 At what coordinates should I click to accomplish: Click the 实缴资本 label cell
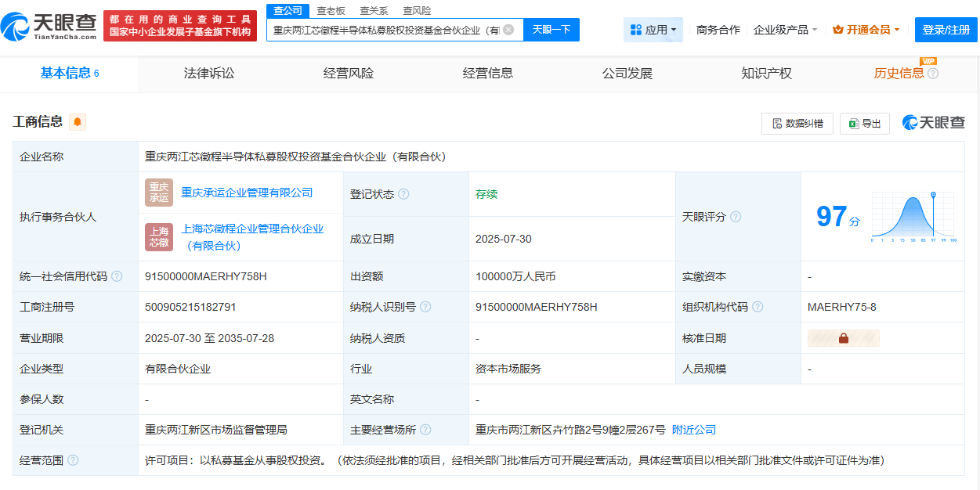coord(738,276)
